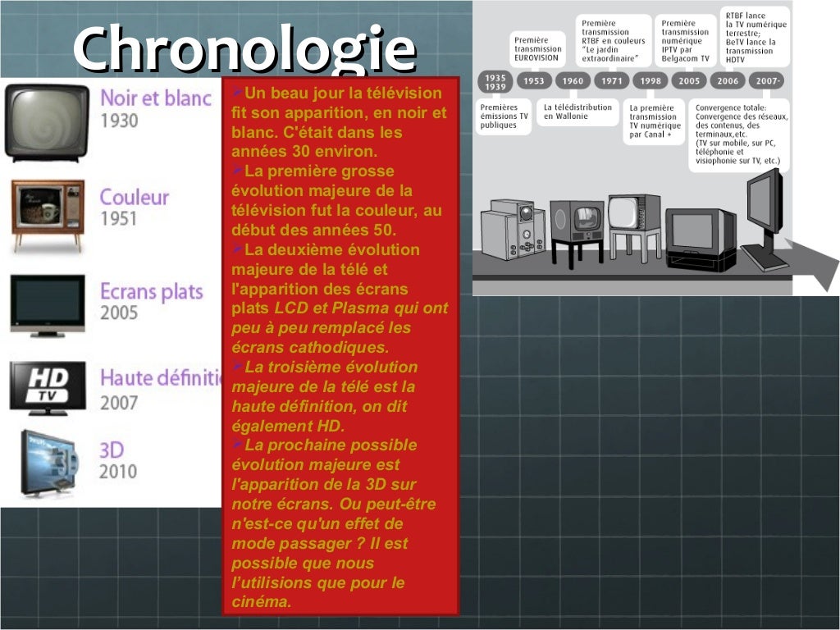The width and height of the screenshot is (840, 630).
Task: Click the year '1951' text
Action: [x=118, y=218]
